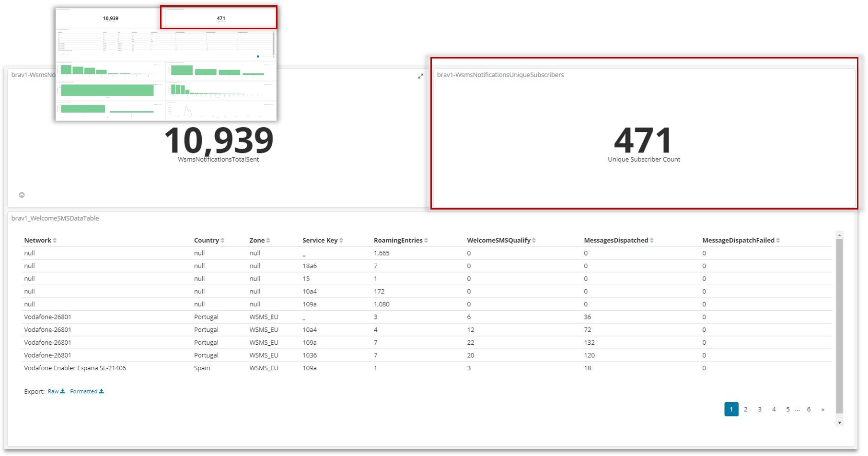The image size is (868, 456).
Task: Go to page 5 of the table
Action: point(787,409)
